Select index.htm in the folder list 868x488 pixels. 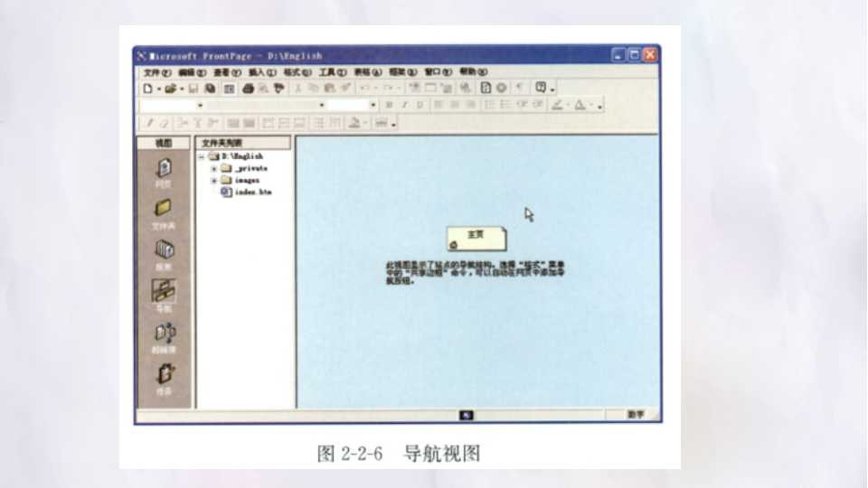(x=246, y=192)
